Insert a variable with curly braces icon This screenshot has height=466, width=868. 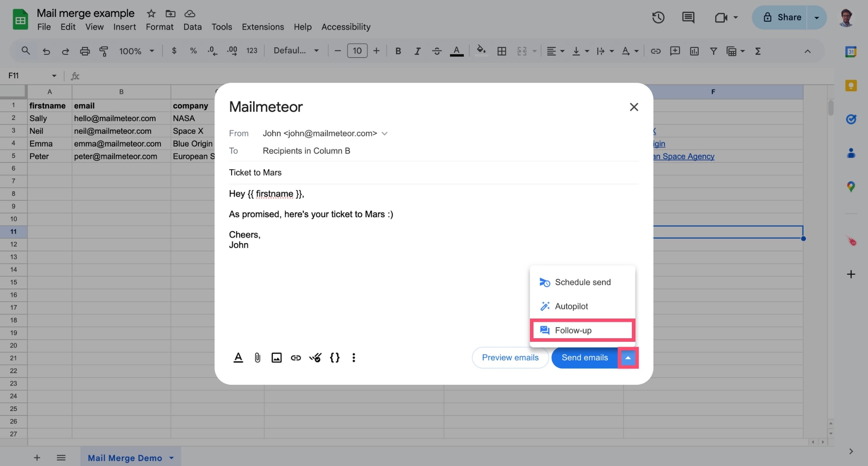pos(334,357)
